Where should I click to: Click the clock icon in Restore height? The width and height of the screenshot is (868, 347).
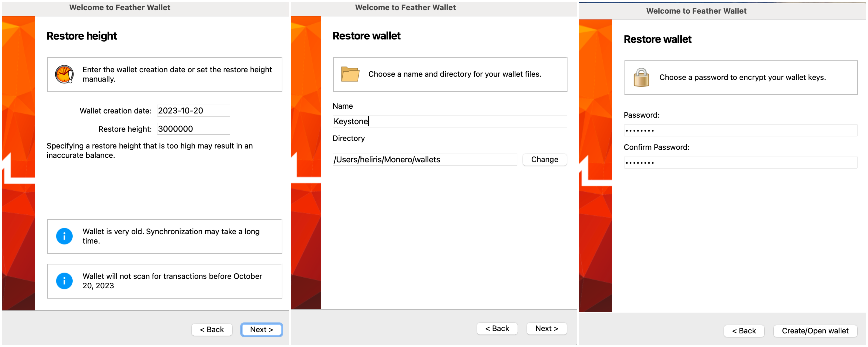tap(64, 74)
